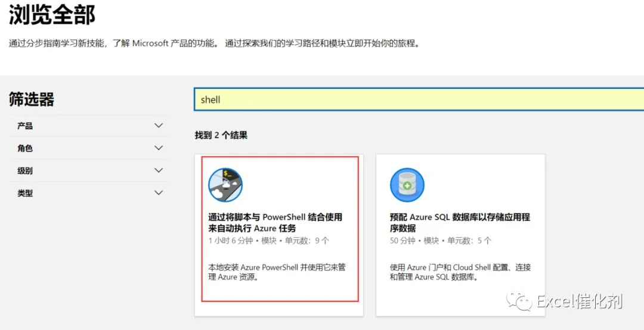The height and width of the screenshot is (330, 644).
Task: Click the 1 小时 6 分钟 duration text
Action: (230, 241)
